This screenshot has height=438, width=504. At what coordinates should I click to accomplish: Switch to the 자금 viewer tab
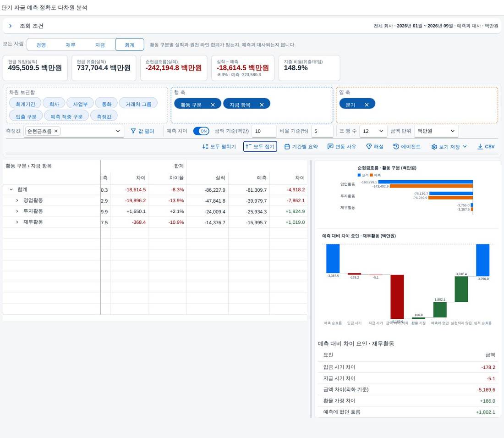(100, 45)
